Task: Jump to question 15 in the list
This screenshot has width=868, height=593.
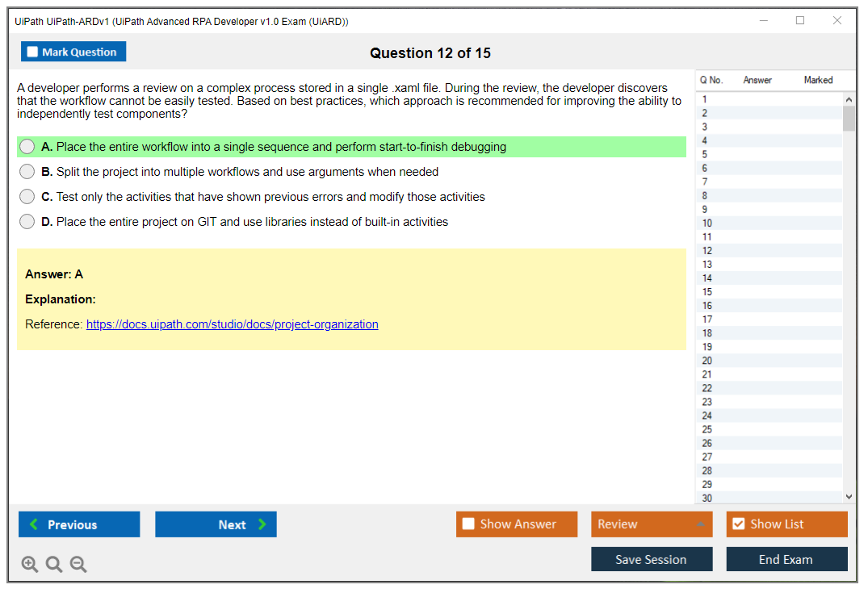Action: point(707,292)
